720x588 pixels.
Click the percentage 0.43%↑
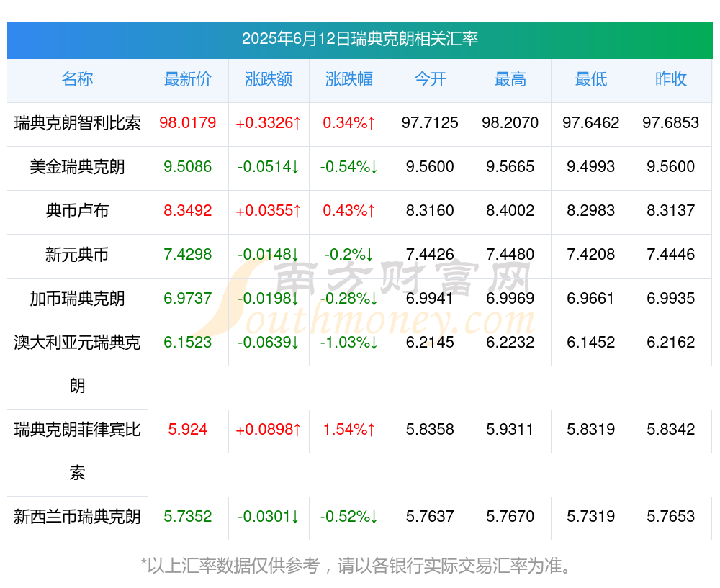[349, 211]
